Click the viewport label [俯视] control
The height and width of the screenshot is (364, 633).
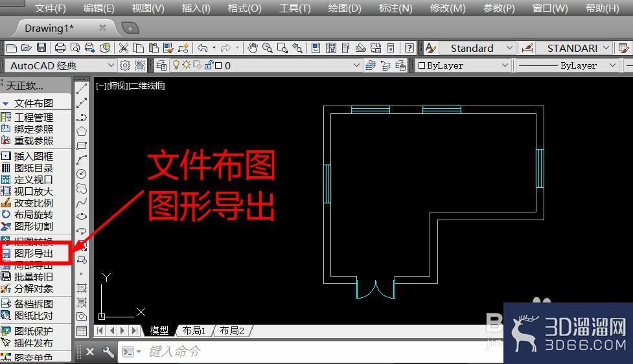tap(116, 85)
